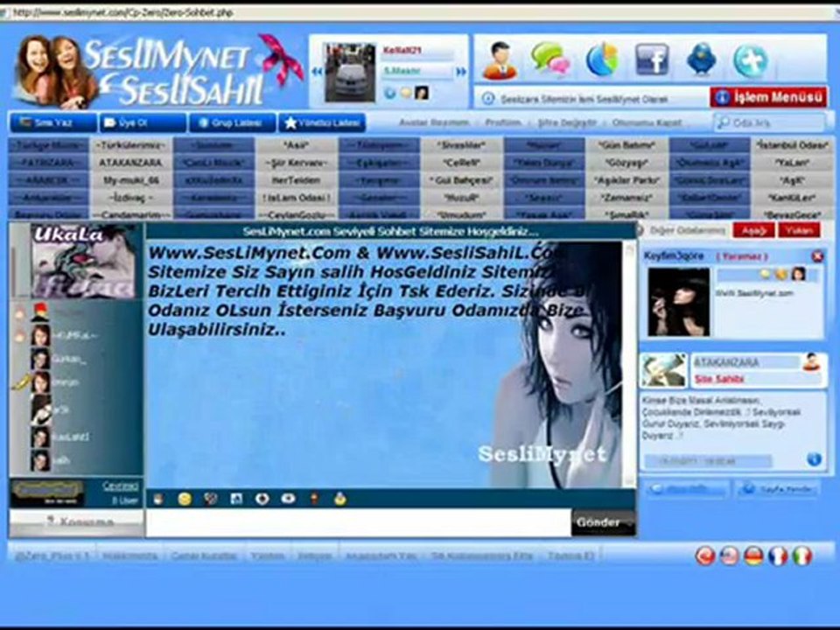Viewport: 840px width, 630px height.
Task: Click the Şifre Değiştir link
Action: [x=567, y=122]
